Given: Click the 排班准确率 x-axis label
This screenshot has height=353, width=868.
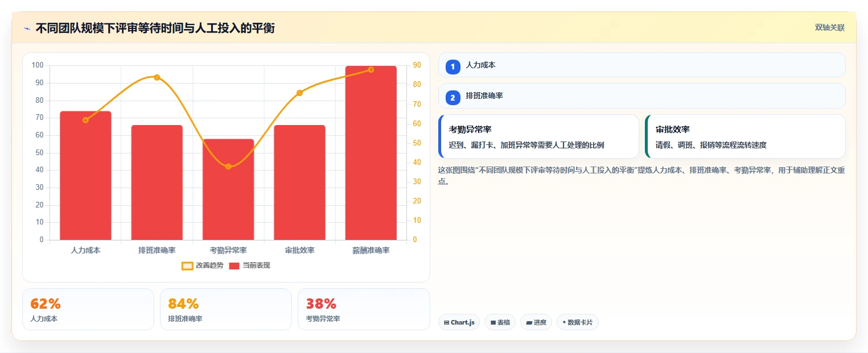Looking at the screenshot, I should 157,251.
